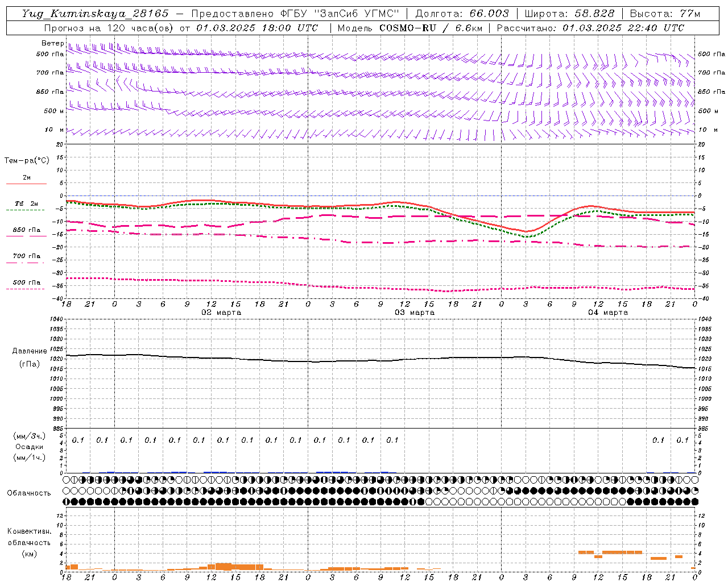Screen dimensions: 728x582
Task: Click the '(км)' unit label
Action: (x=29, y=554)
